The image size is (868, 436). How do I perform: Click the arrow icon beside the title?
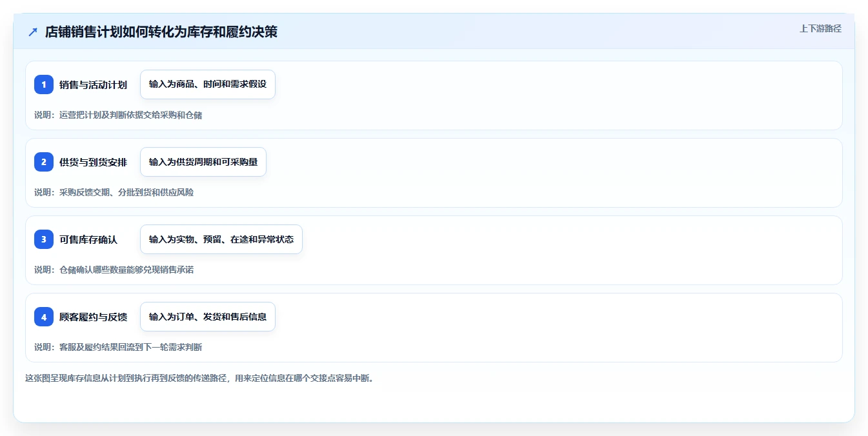[x=33, y=32]
